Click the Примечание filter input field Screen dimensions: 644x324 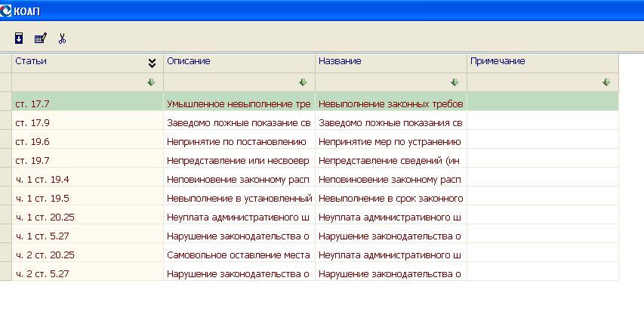(543, 82)
